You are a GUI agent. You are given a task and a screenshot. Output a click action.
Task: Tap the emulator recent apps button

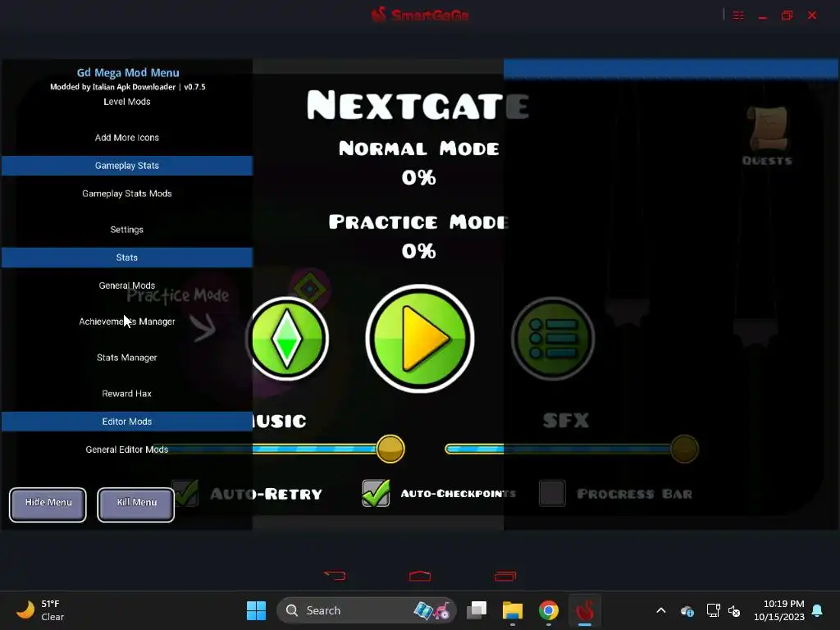[x=505, y=576]
